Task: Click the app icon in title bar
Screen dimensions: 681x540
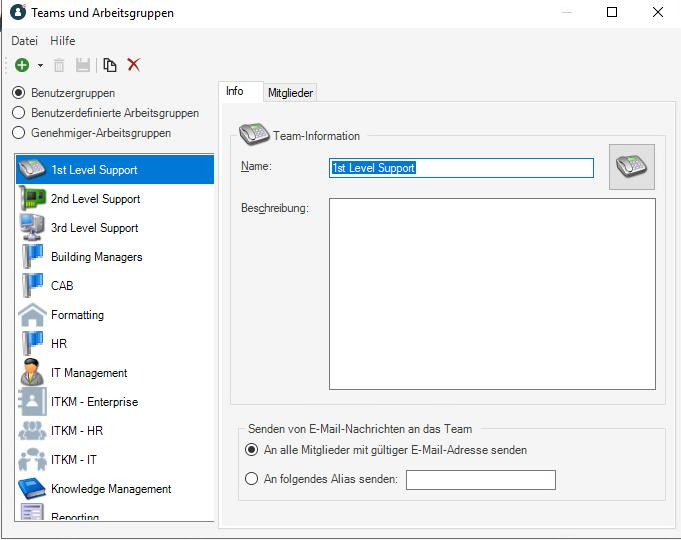Action: point(18,12)
